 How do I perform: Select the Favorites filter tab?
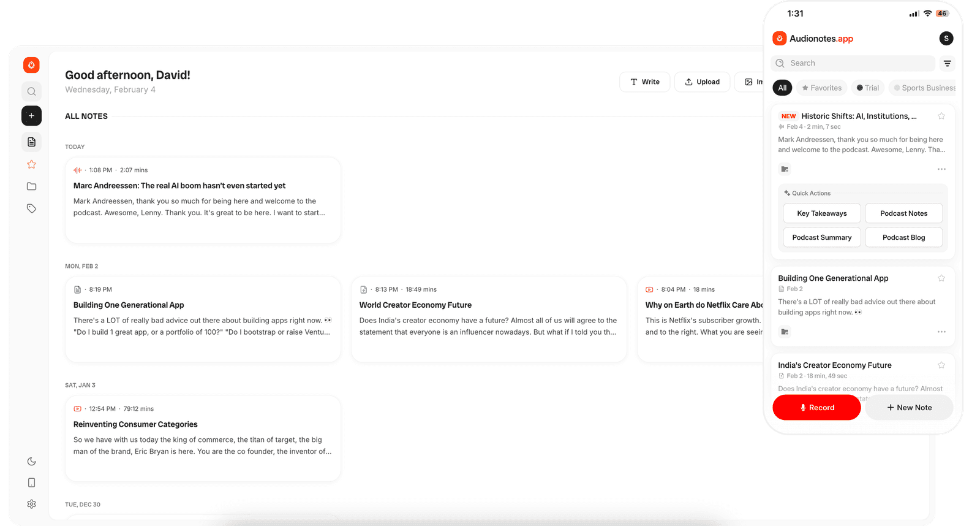point(821,88)
